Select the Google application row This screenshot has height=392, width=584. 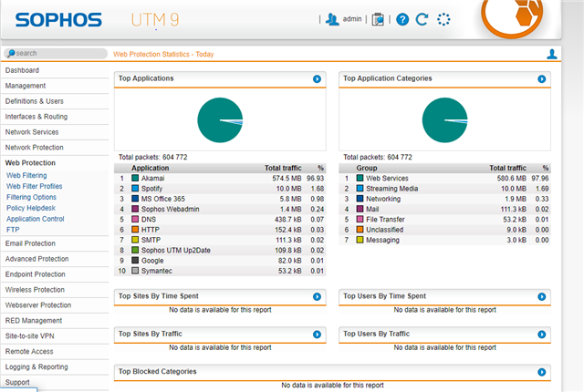coord(220,261)
